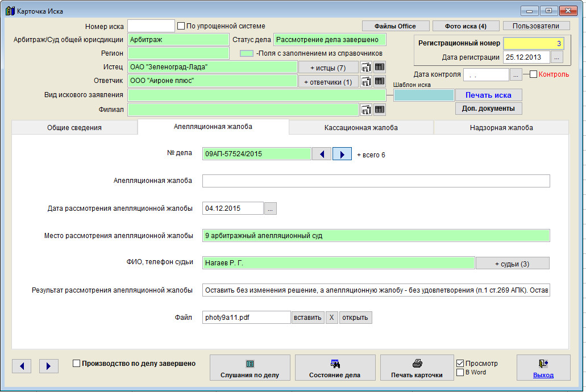Open table list icon for Истец row
This screenshot has width=586, height=392.
tap(379, 67)
